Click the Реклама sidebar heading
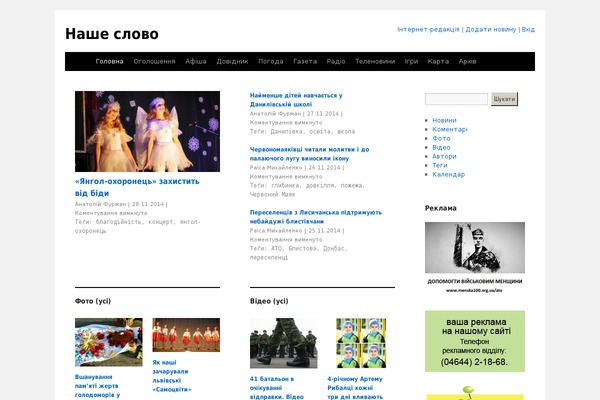The height and width of the screenshot is (400, 600). pyautogui.click(x=440, y=208)
